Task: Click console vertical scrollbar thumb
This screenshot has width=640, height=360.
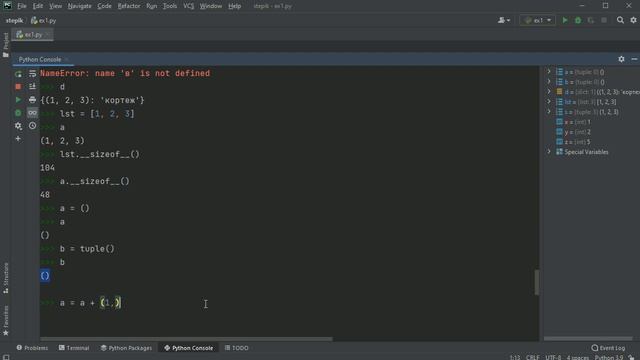Action: point(536,282)
